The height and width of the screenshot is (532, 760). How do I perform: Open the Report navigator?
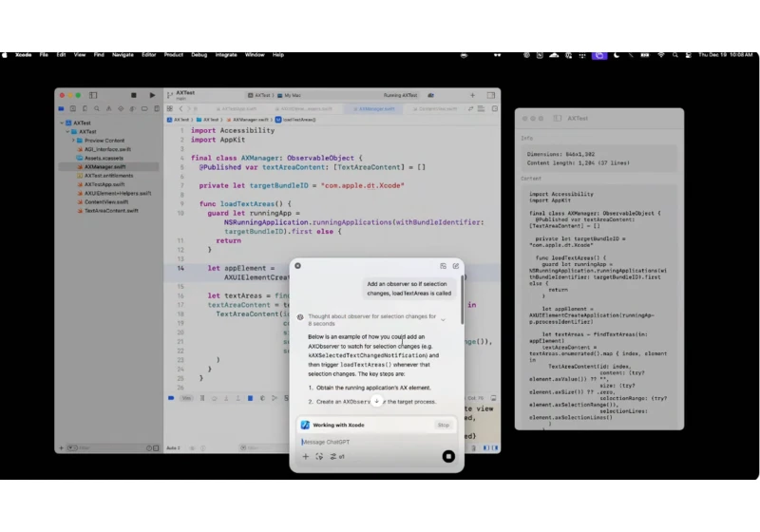[x=156, y=108]
